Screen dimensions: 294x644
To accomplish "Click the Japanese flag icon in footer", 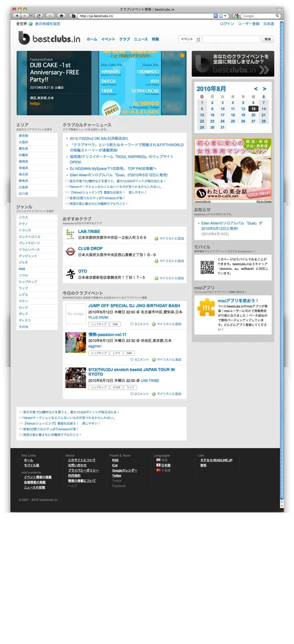I will [x=158, y=465].
